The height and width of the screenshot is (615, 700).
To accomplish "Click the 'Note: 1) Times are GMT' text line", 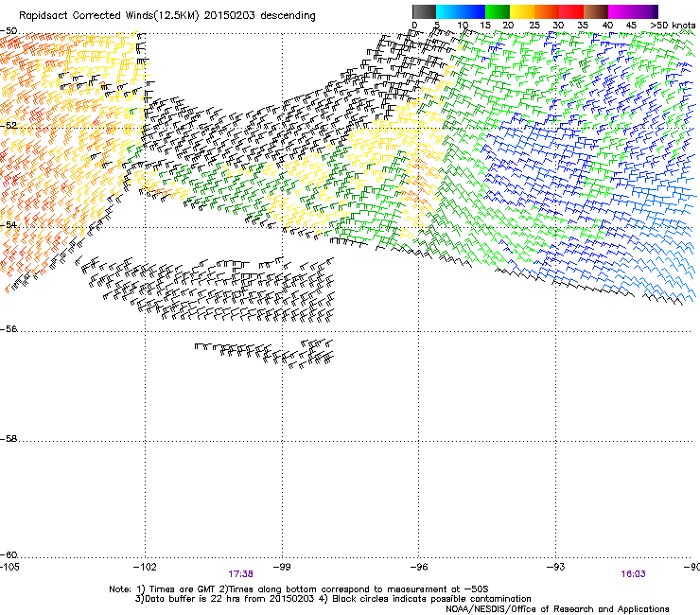I will point(299,589).
